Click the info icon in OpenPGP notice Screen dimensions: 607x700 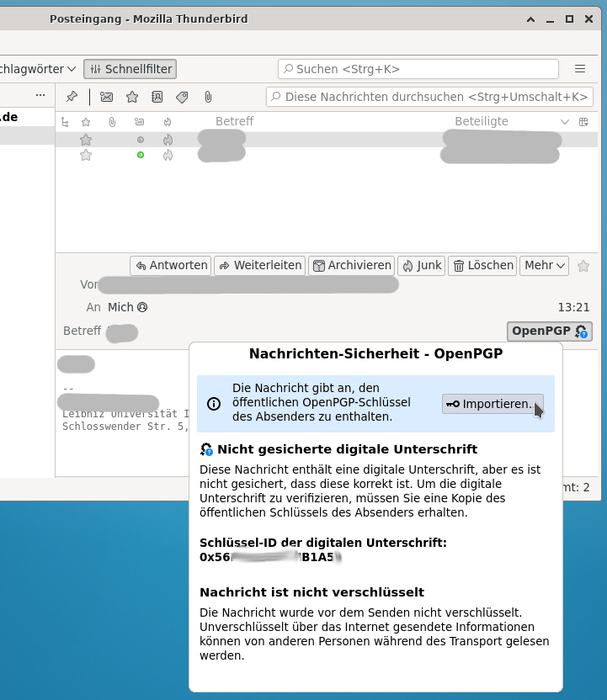pos(214,404)
